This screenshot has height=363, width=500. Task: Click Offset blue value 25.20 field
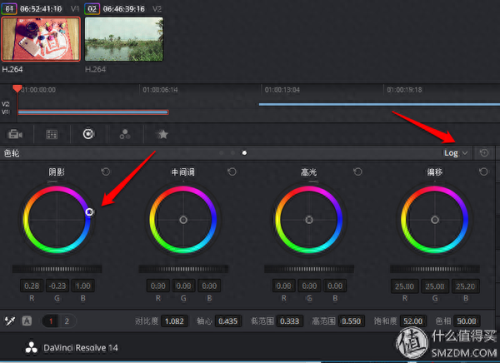click(x=466, y=286)
